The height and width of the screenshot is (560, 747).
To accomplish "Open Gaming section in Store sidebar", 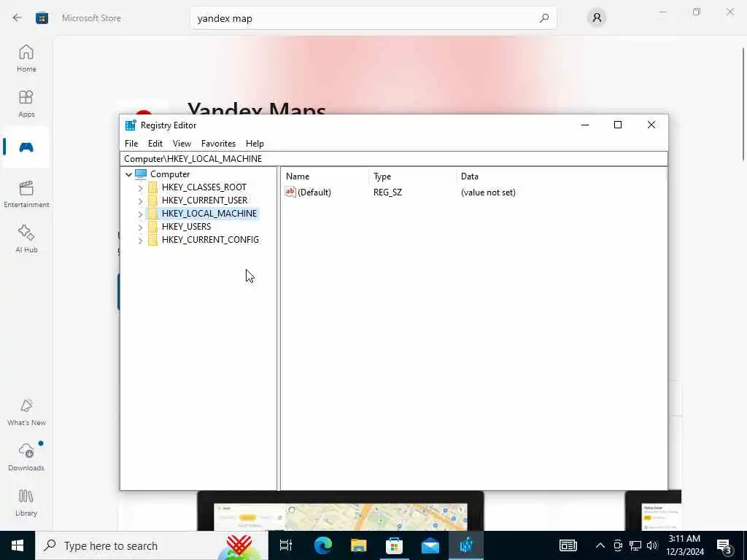I will (x=26, y=147).
